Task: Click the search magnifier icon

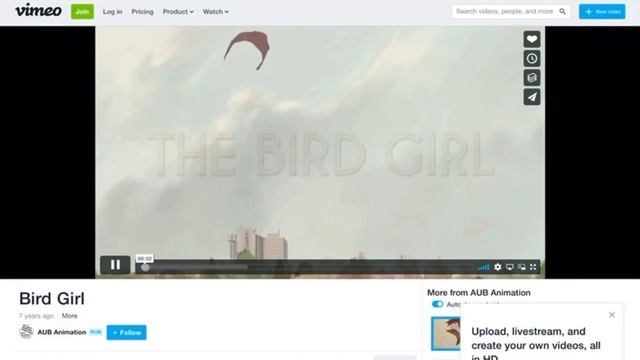Action: (x=562, y=11)
